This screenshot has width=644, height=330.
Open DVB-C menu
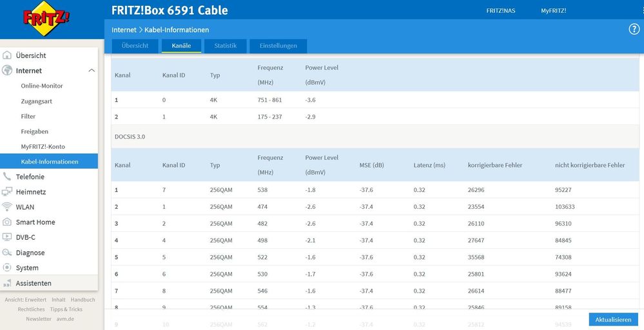tap(26, 237)
